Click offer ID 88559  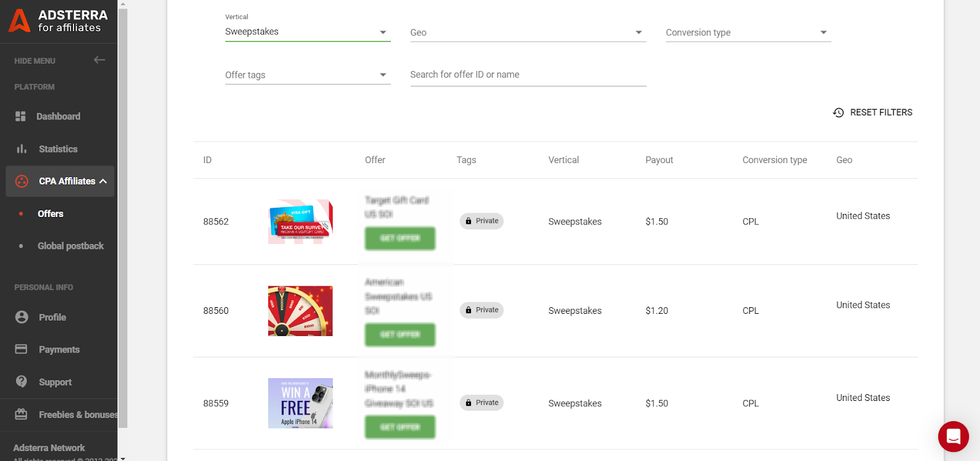click(216, 403)
